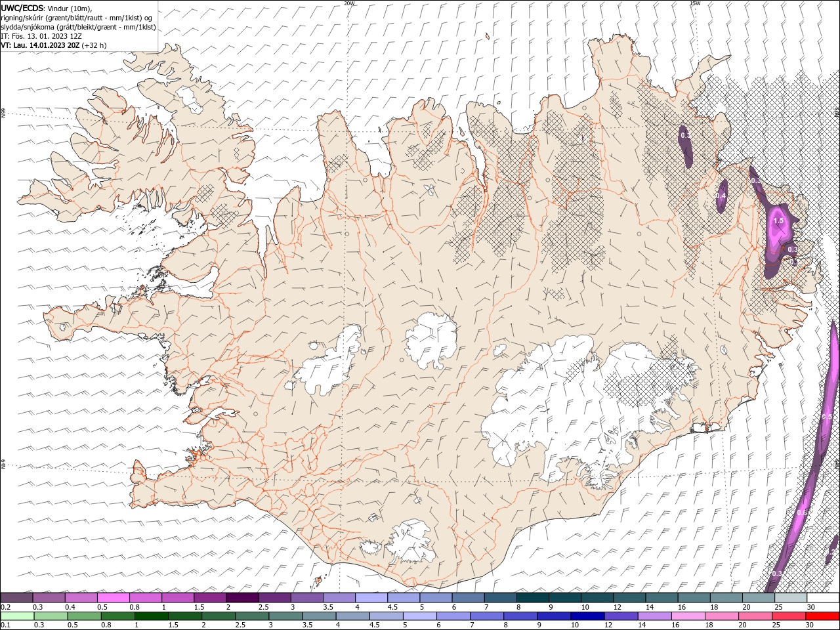Click the 15W longitude label
This screenshot has width=840, height=630.
coord(695,3)
